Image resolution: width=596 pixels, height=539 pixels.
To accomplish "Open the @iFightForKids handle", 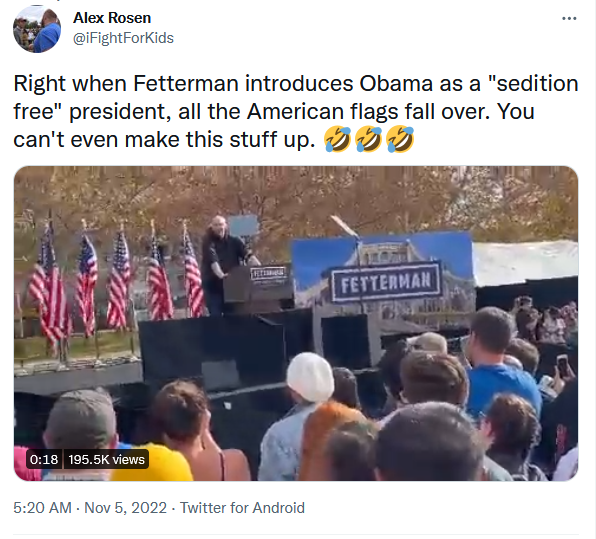I will point(123,38).
